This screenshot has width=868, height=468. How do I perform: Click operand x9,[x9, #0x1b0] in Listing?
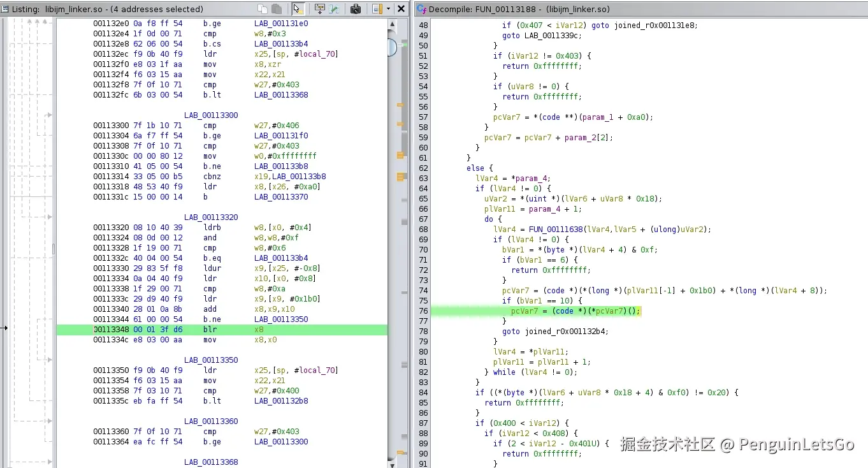coord(287,299)
